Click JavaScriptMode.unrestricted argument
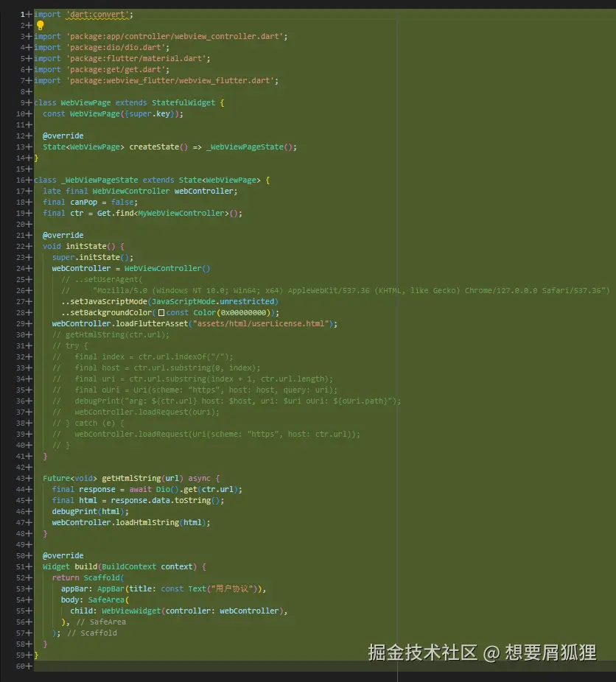This screenshot has height=682, width=616. tap(213, 302)
